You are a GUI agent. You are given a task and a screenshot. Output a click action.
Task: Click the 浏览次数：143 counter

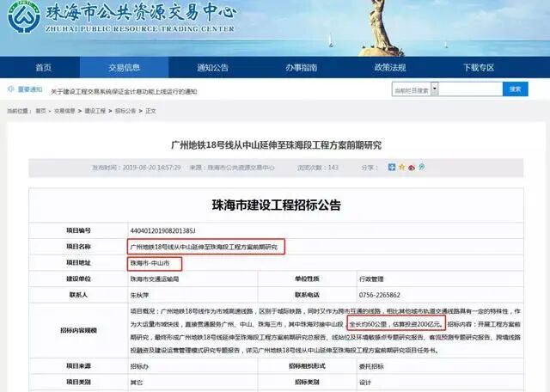tap(318, 168)
